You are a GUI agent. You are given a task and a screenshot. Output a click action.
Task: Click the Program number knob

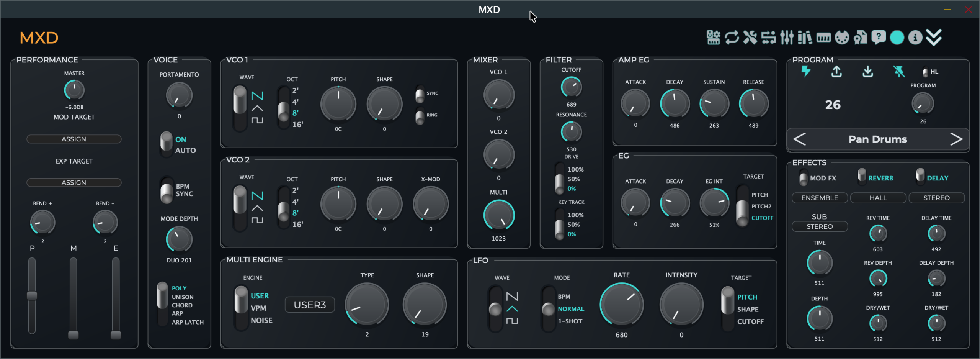click(x=923, y=103)
